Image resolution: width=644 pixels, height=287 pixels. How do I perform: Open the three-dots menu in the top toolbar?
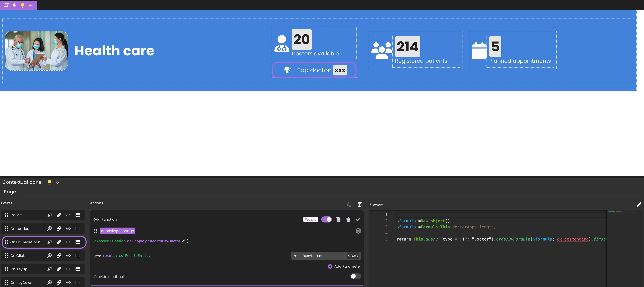coord(30,5)
